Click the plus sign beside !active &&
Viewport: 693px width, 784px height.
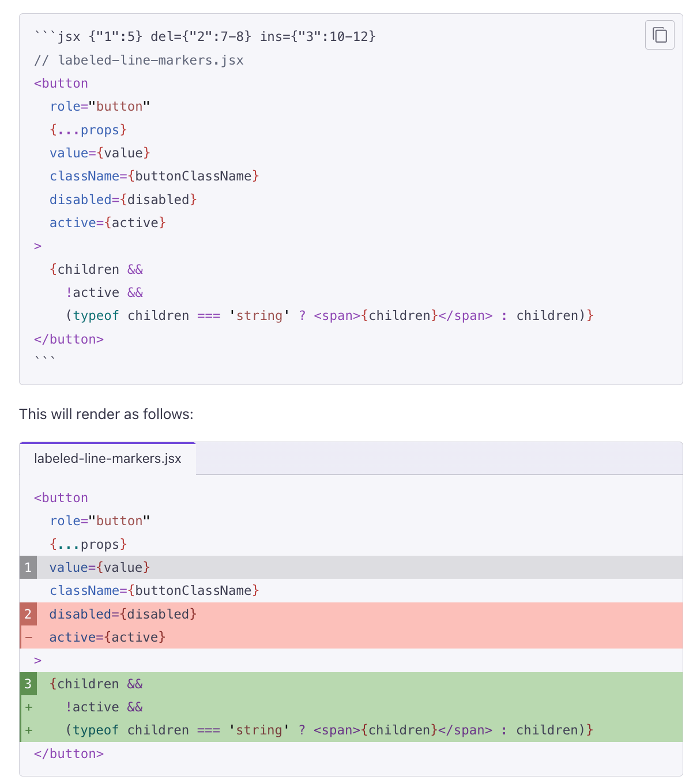[x=28, y=707]
